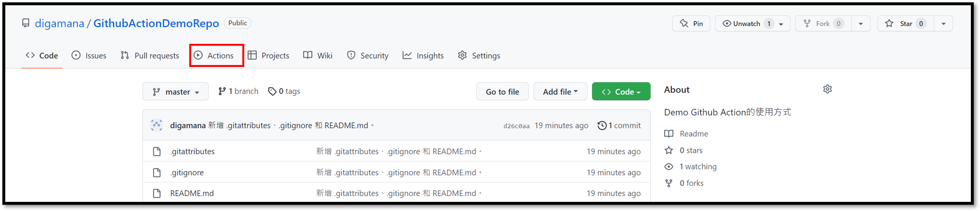
Task: Open the About settings gear icon
Action: 827,89
